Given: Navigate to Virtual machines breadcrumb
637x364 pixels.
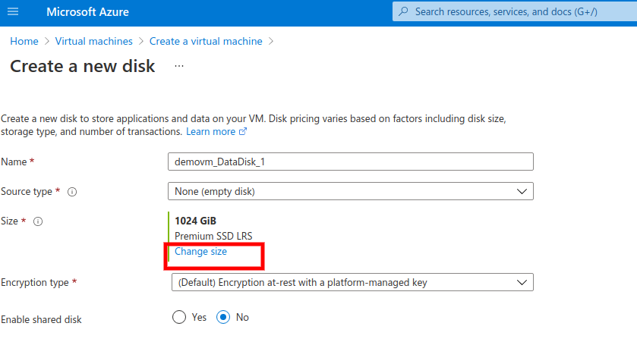Looking at the screenshot, I should pos(93,41).
